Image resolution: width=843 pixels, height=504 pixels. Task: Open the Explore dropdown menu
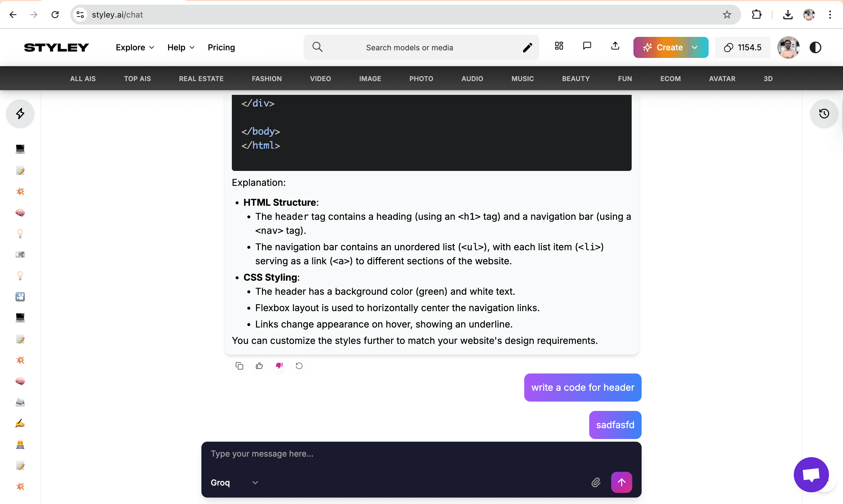(135, 47)
